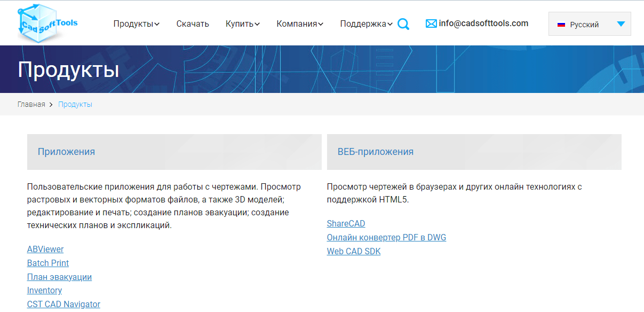Screen dimensions: 644x312
Task: Expand the Продукты menu
Action: [x=136, y=24]
